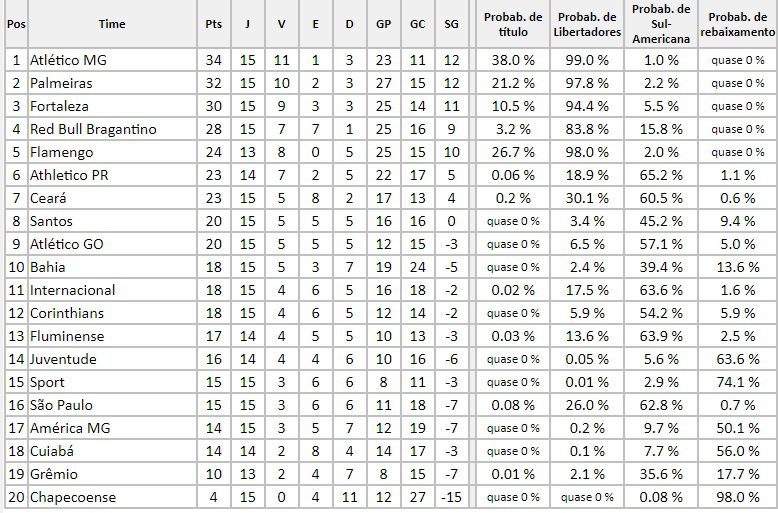This screenshot has width=778, height=513.
Task: Click Atlético MG's 38.0 % title probability
Action: click(512, 60)
